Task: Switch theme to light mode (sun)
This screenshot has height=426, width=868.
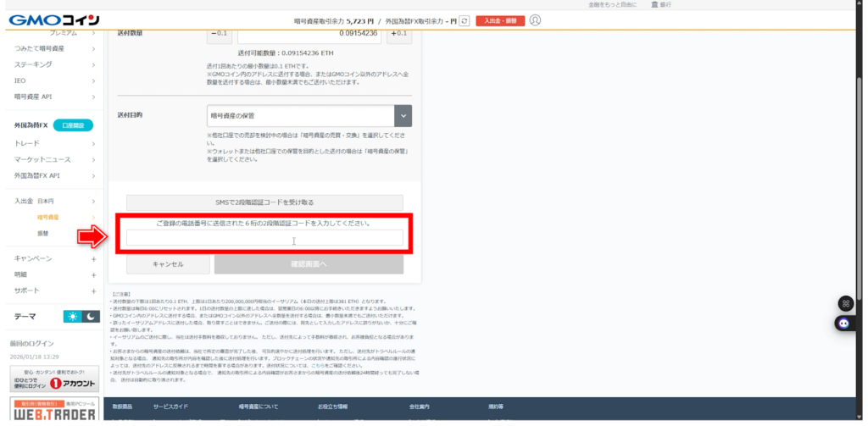Action: [x=73, y=316]
